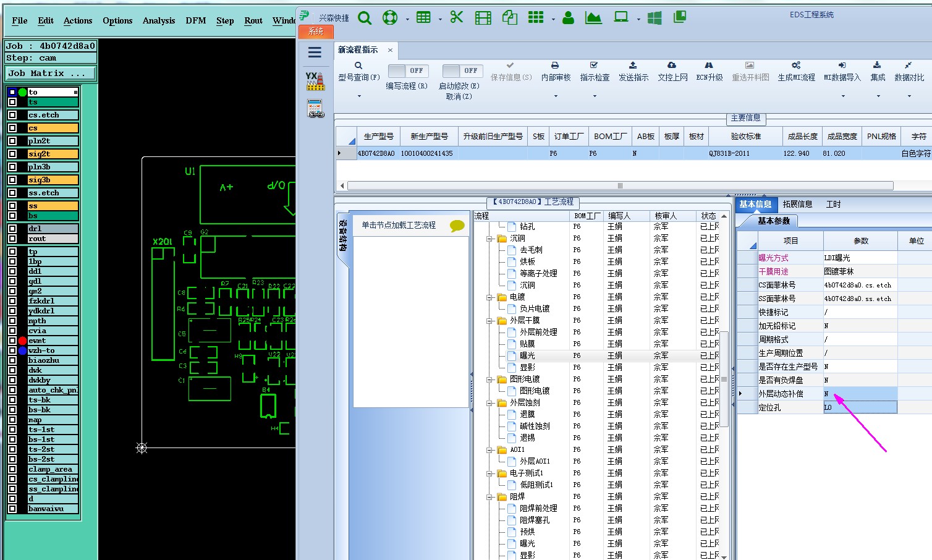Toggle checkbox for sig3b layer
The height and width of the screenshot is (560, 932).
[12, 180]
